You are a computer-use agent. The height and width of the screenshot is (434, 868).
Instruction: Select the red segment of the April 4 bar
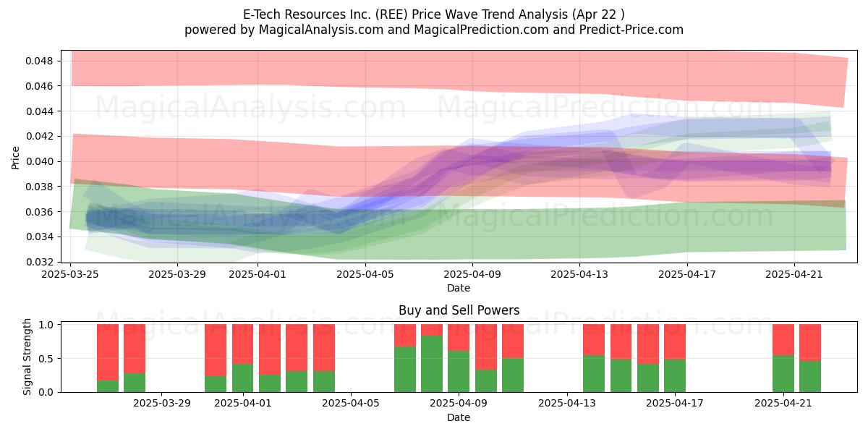click(x=324, y=348)
